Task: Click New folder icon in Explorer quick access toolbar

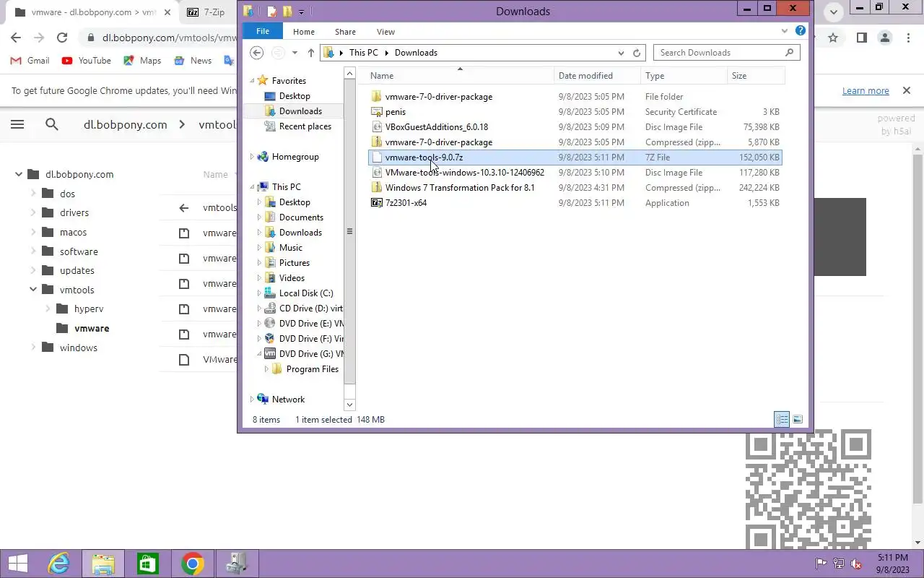Action: 287,11
